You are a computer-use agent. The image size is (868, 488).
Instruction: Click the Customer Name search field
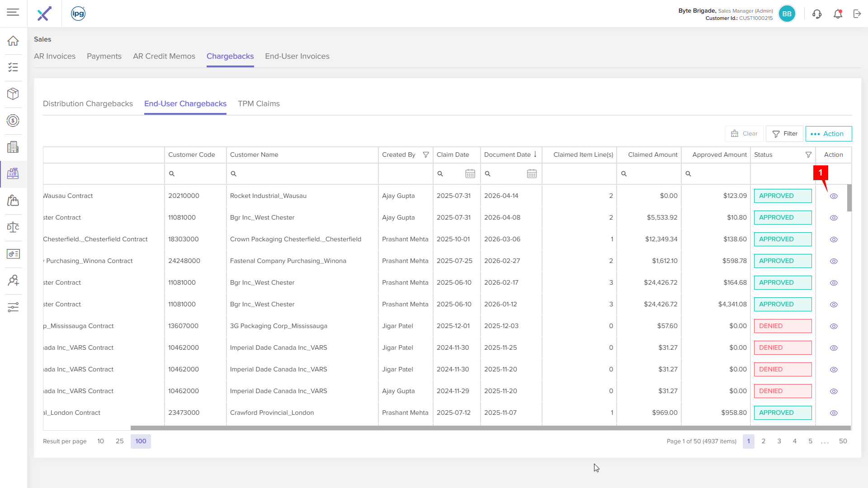point(302,174)
